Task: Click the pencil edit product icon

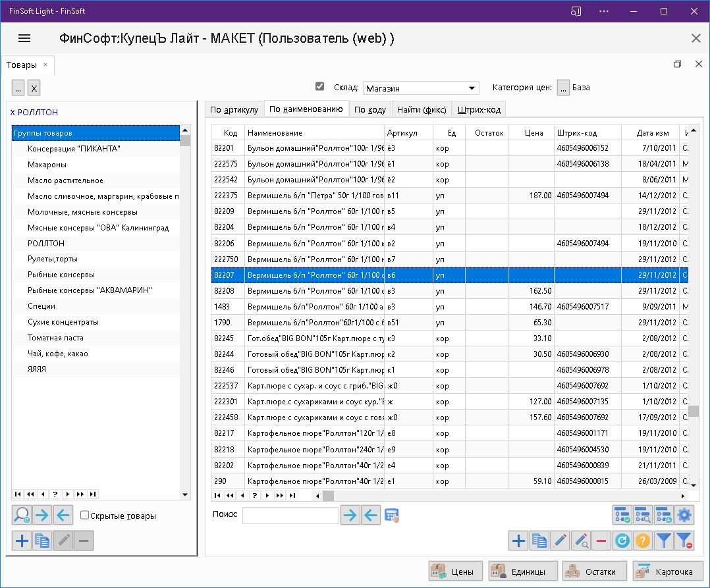Action: [560, 541]
